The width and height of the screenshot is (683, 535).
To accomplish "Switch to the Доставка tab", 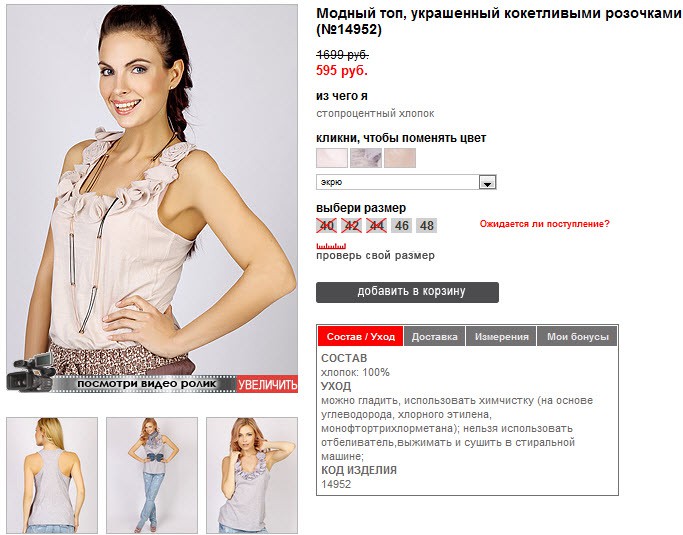I will point(435,336).
